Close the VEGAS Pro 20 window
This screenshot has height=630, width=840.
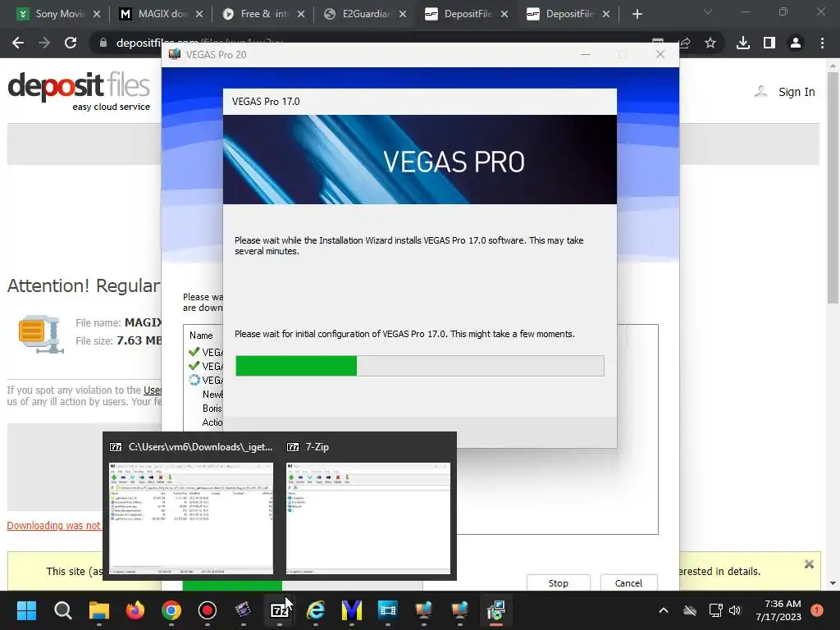tap(660, 55)
